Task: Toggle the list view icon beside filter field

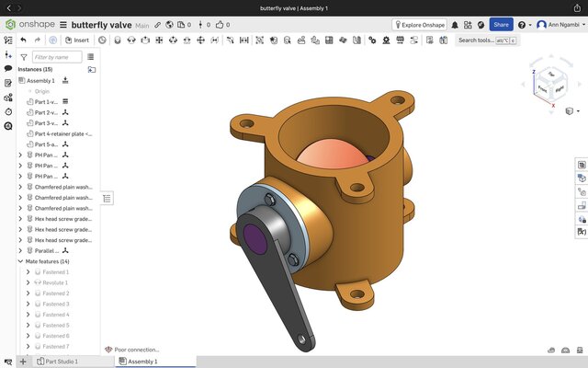Action: coord(90,57)
